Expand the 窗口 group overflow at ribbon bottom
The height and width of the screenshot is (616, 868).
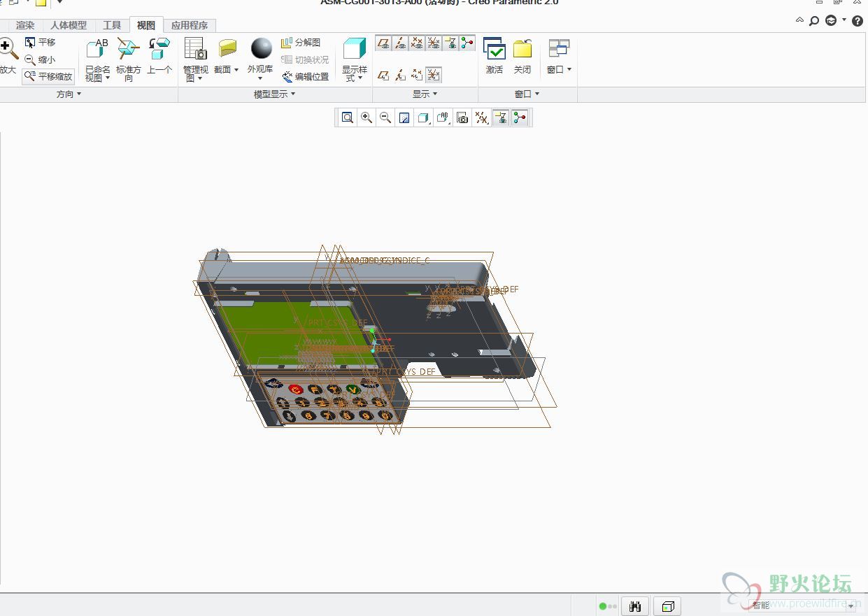tap(527, 94)
